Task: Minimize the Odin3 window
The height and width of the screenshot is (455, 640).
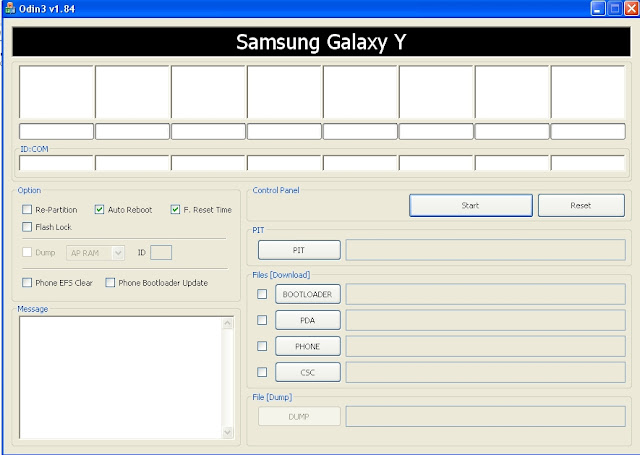Action: (598, 8)
